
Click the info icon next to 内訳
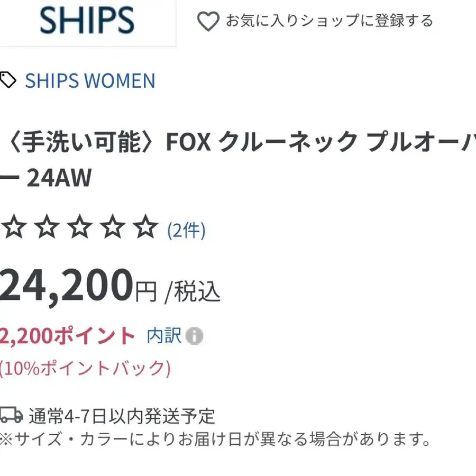[194, 336]
